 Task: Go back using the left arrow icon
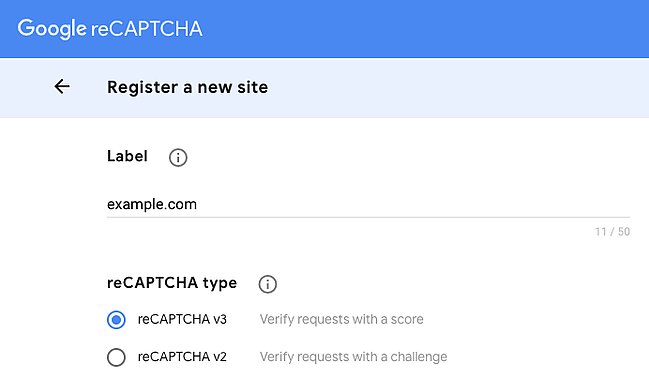62,86
